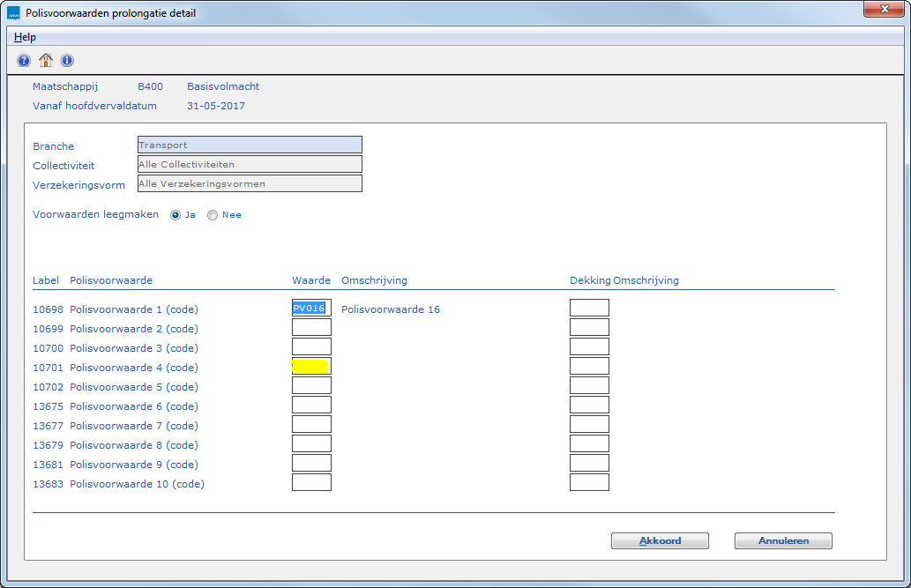The image size is (911, 588).
Task: Click Dekking field for Polisvoorwaarde 1
Action: (x=589, y=309)
